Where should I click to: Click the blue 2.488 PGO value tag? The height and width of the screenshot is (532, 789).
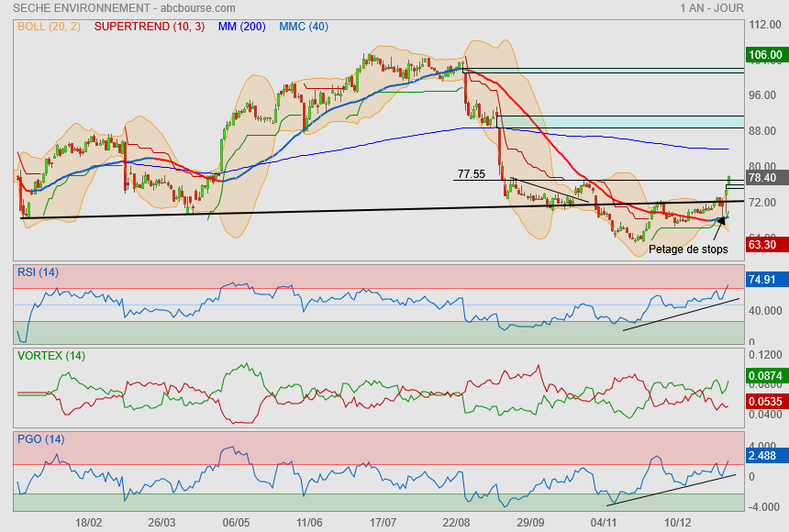click(763, 455)
